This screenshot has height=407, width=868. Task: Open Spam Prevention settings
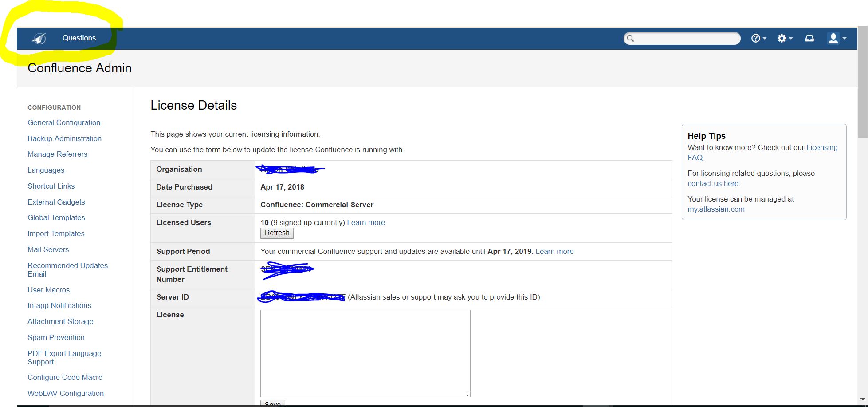pos(56,337)
